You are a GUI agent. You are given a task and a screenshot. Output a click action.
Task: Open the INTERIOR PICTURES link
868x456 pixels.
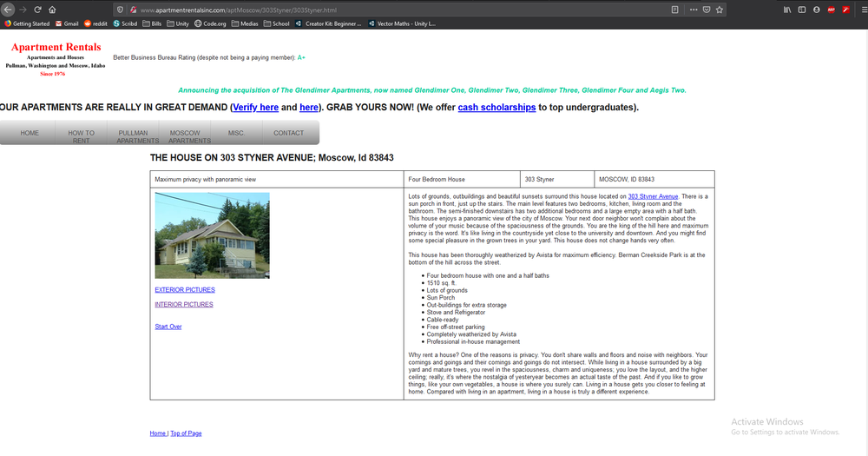tap(184, 304)
